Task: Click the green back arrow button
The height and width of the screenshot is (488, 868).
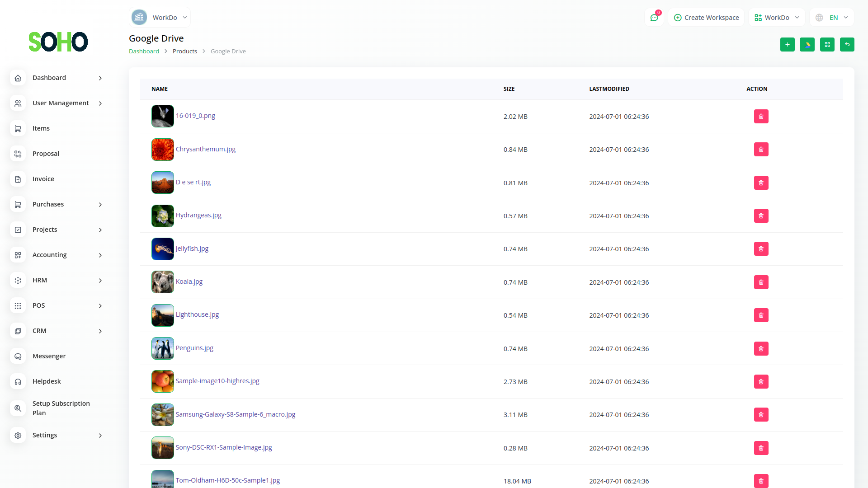Action: [847, 44]
